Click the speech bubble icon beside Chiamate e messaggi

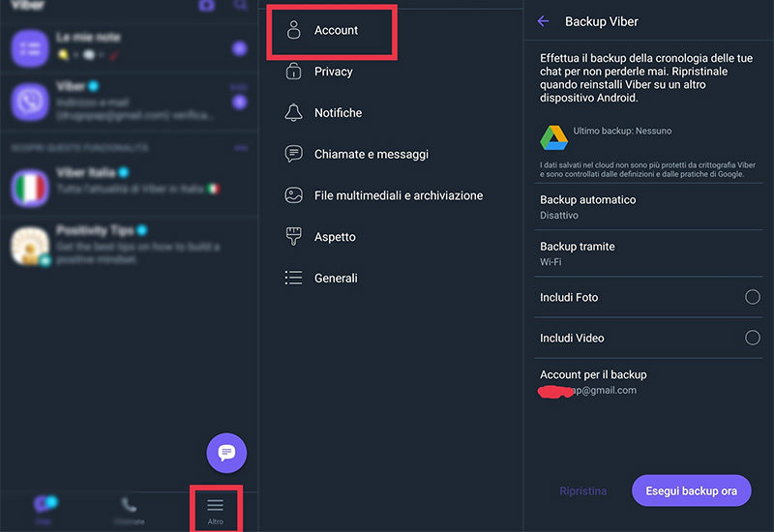pyautogui.click(x=294, y=154)
